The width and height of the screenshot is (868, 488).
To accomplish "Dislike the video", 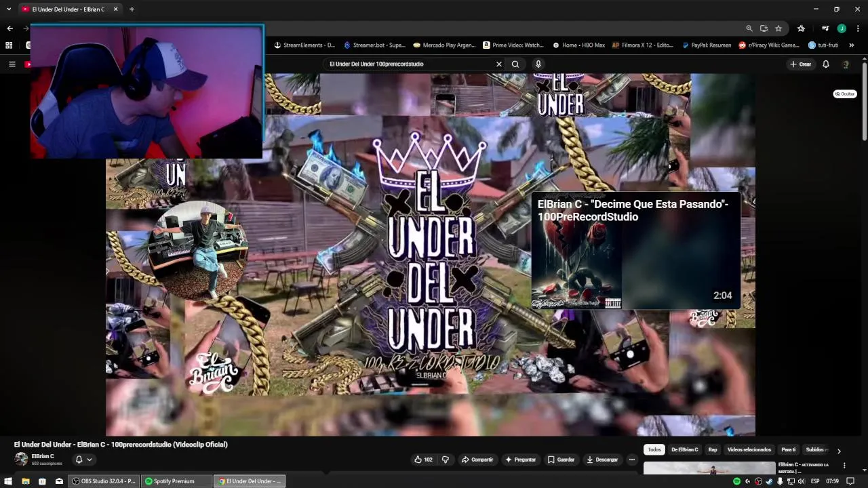I will pos(446,460).
